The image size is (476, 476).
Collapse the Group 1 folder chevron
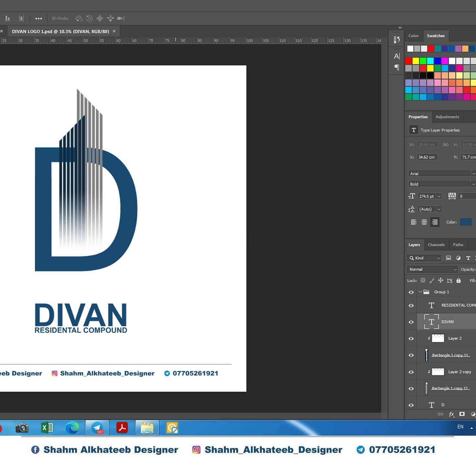(420, 292)
